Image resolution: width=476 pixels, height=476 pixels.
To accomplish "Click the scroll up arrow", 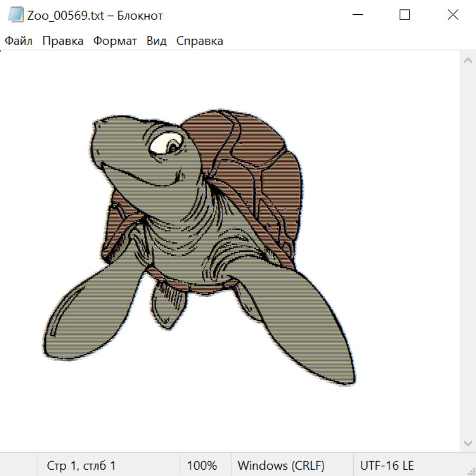I will [468, 61].
